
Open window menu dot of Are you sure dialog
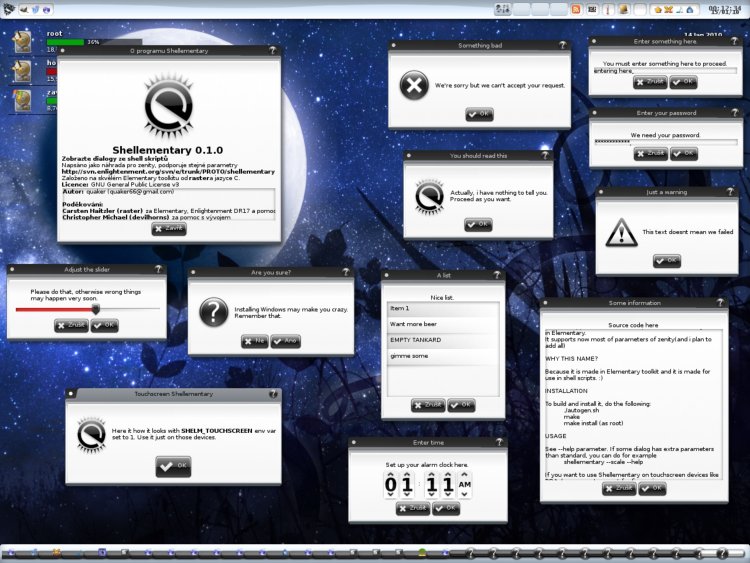click(193, 272)
